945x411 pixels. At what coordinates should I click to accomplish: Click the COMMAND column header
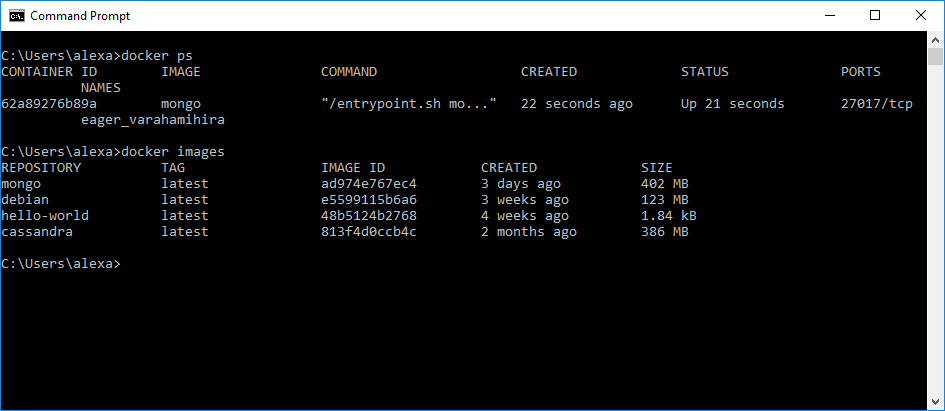pyautogui.click(x=349, y=72)
